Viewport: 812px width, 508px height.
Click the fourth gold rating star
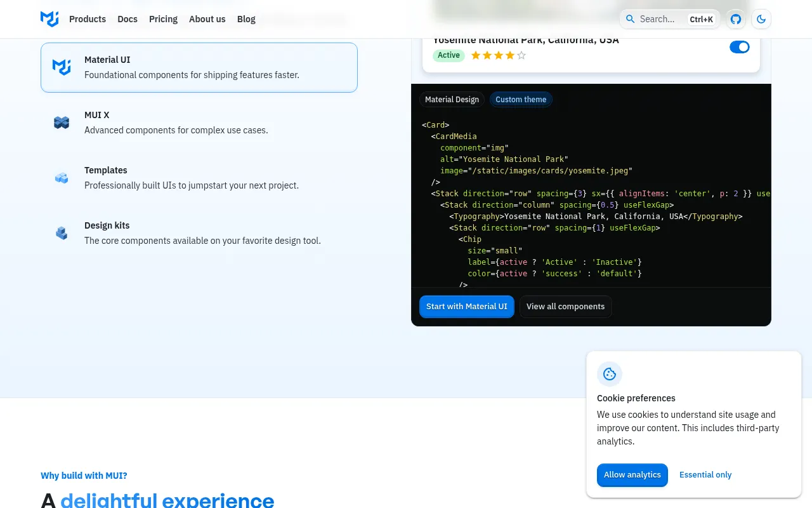(x=510, y=55)
